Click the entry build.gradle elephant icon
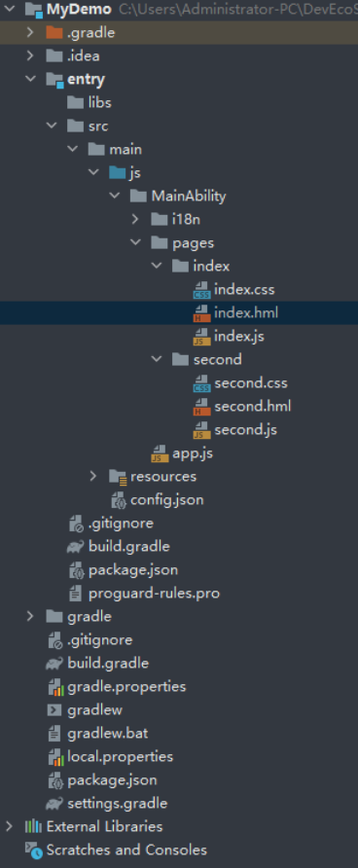 [x=75, y=547]
